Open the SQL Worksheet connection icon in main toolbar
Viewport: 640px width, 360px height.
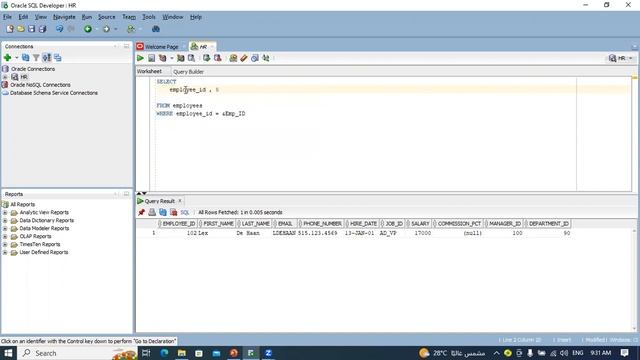tap(131, 29)
